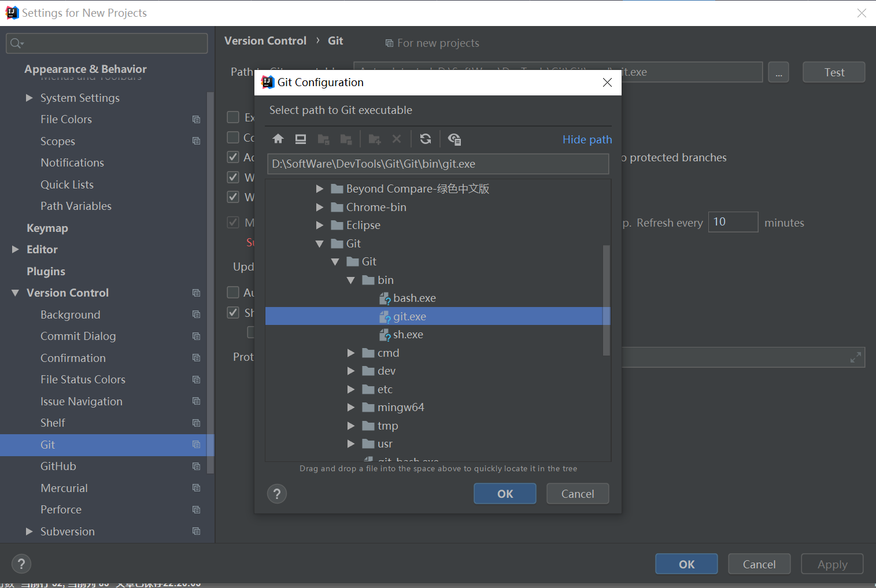Collapse the bin folder

point(350,280)
